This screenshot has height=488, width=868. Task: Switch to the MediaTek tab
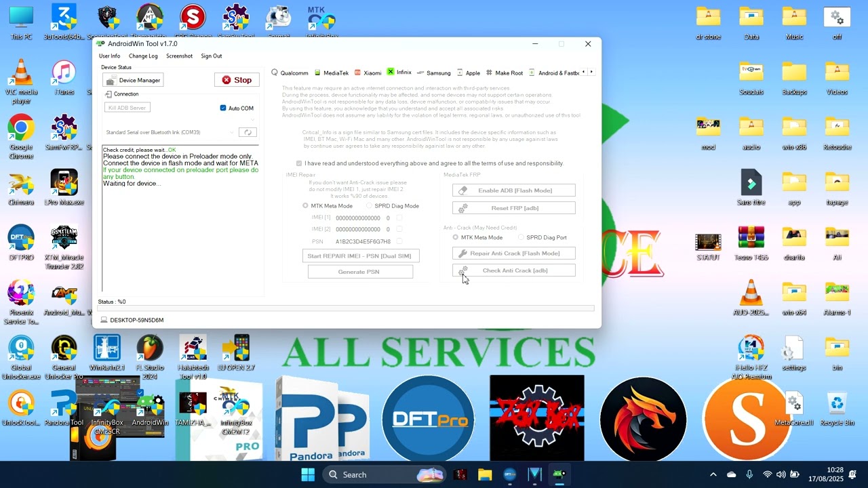[x=331, y=73]
